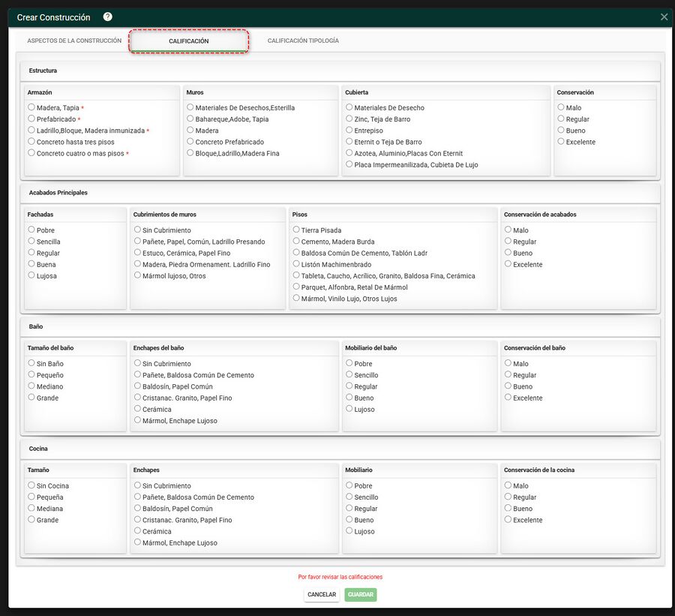Select Bahareque, Adobe, Tapia for Muros
675x616 pixels.
coord(190,119)
